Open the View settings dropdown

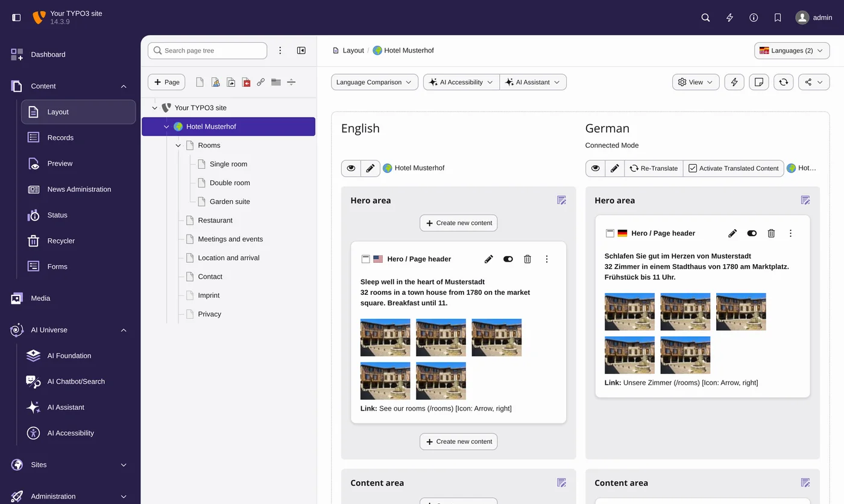coord(696,82)
